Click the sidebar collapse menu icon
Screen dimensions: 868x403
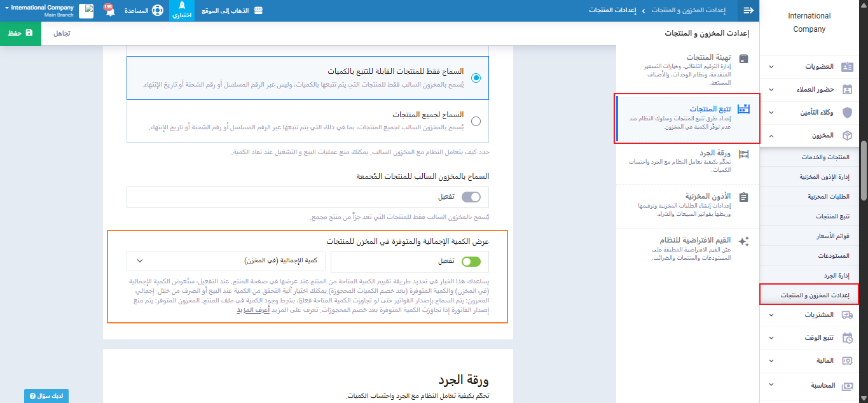pos(748,11)
